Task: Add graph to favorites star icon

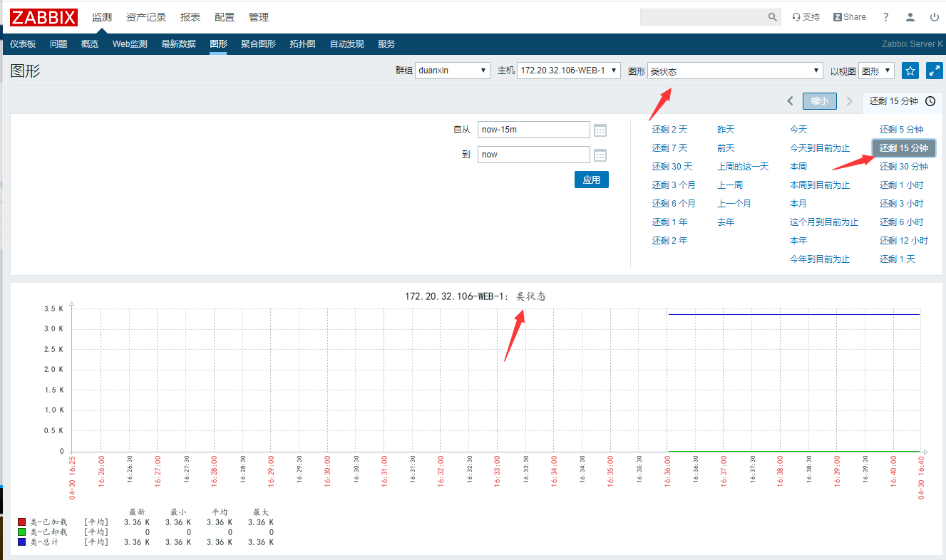Action: pyautogui.click(x=910, y=71)
